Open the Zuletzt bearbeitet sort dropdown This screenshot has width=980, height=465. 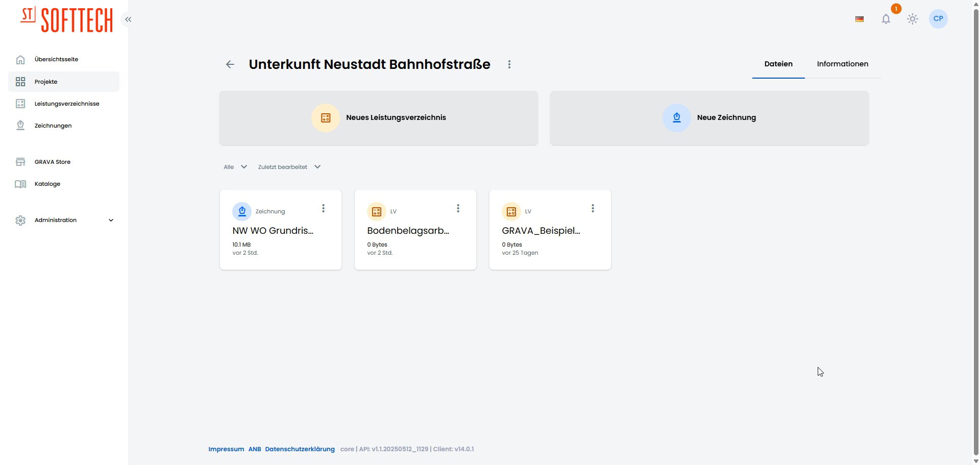[289, 167]
